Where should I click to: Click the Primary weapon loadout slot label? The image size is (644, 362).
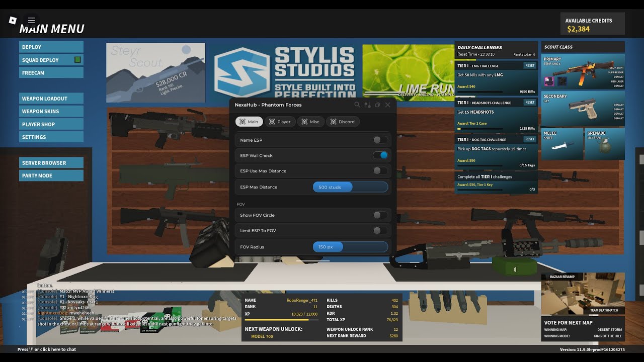click(552, 59)
